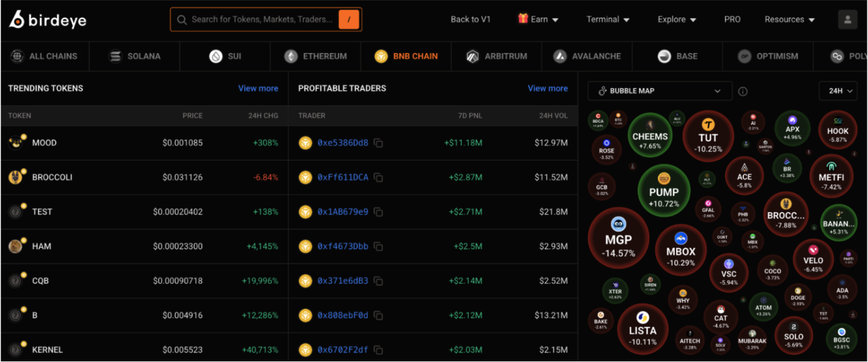The width and height of the screenshot is (868, 362).
Task: Click the BROCCOLI token icon
Action: pos(16,177)
